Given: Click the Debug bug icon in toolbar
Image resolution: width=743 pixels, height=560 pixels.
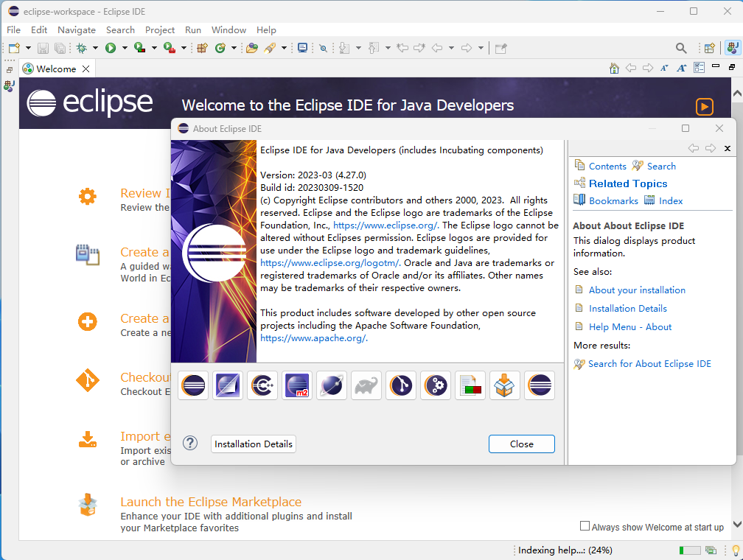Looking at the screenshot, I should pos(82,48).
